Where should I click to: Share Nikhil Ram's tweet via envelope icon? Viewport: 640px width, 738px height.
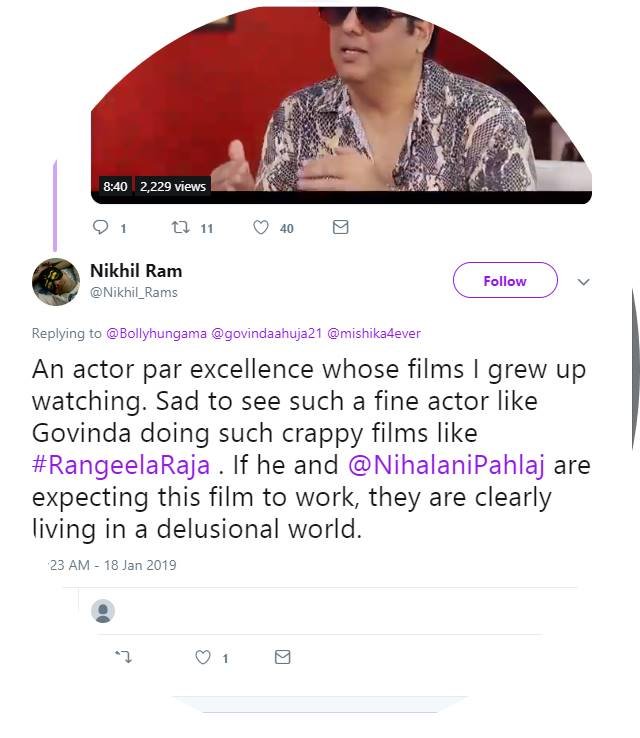[x=282, y=657]
